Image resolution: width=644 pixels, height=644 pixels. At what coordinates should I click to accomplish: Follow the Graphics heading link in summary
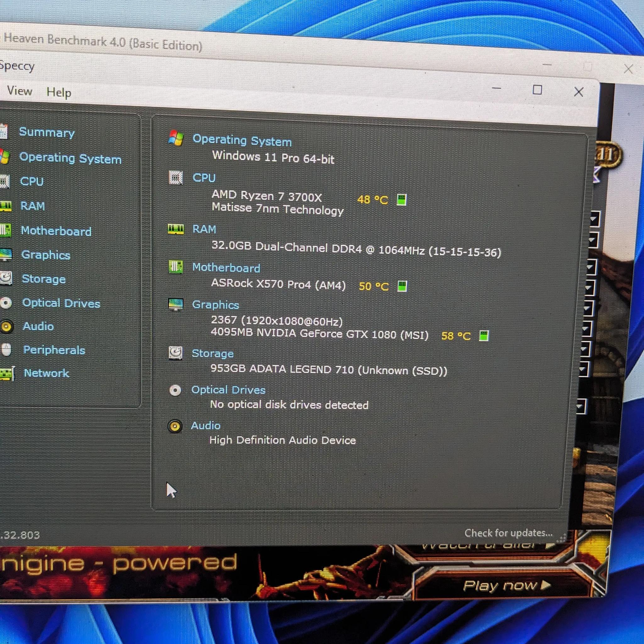[x=215, y=305]
